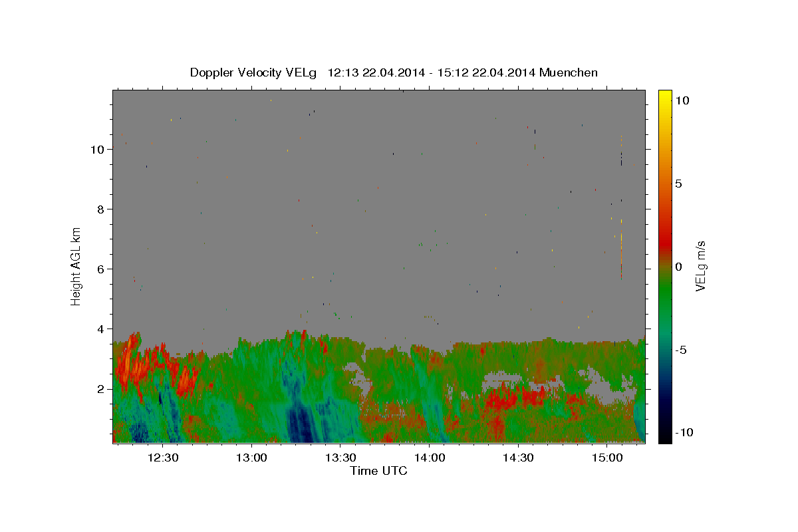Image resolution: width=798 pixels, height=532 pixels.
Task: Click the 'Height AGL km' axis label
Action: pyautogui.click(x=76, y=265)
